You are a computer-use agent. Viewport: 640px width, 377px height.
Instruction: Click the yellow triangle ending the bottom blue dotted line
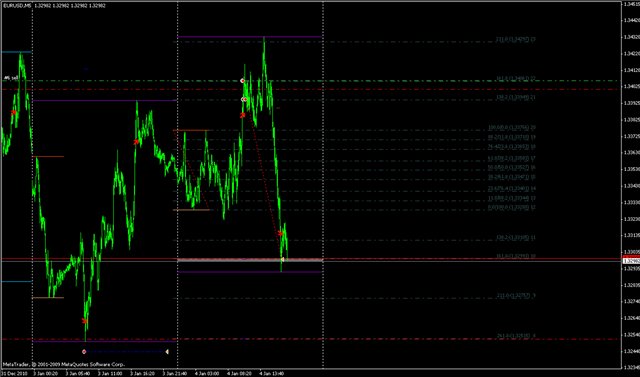(167, 351)
